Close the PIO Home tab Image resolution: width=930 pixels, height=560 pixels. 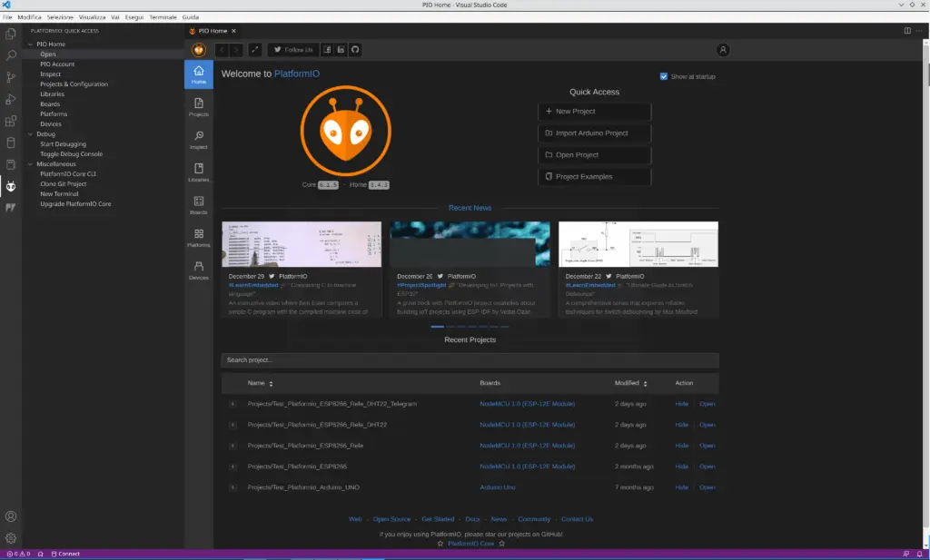tap(233, 31)
